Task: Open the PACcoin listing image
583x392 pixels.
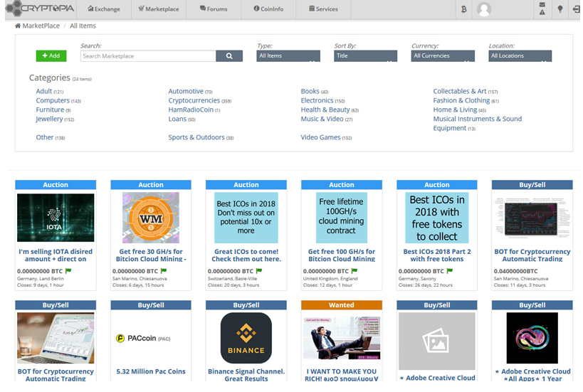Action: [x=143, y=338]
